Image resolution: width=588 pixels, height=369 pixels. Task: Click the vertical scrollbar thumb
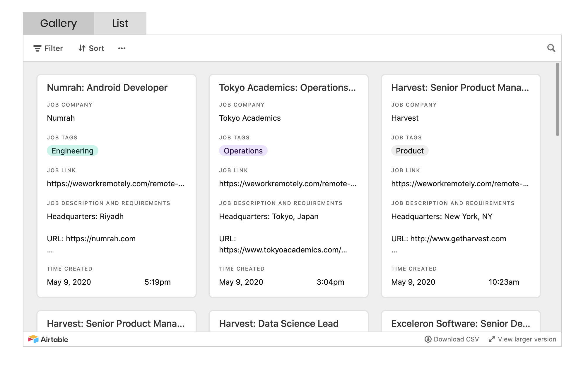pyautogui.click(x=557, y=100)
